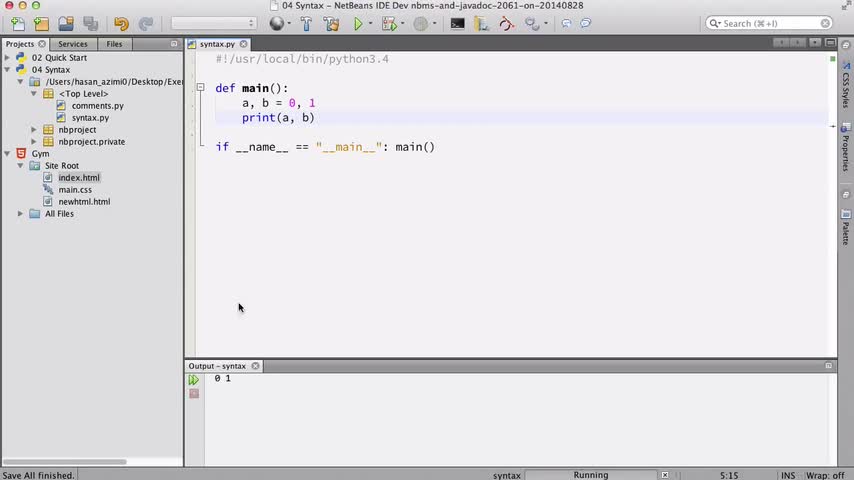Collapse the /Users/hasan_azimi0 source folder
Viewport: 854px width, 480px height.
coord(20,81)
